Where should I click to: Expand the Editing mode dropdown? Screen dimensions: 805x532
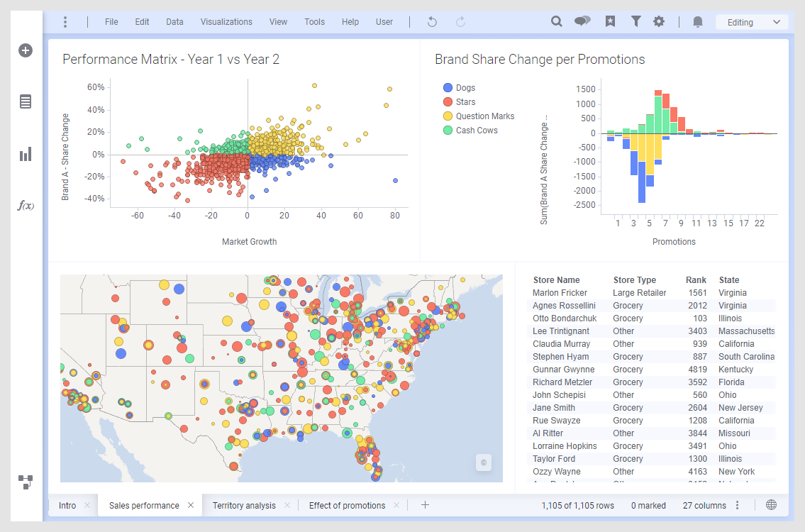point(752,22)
